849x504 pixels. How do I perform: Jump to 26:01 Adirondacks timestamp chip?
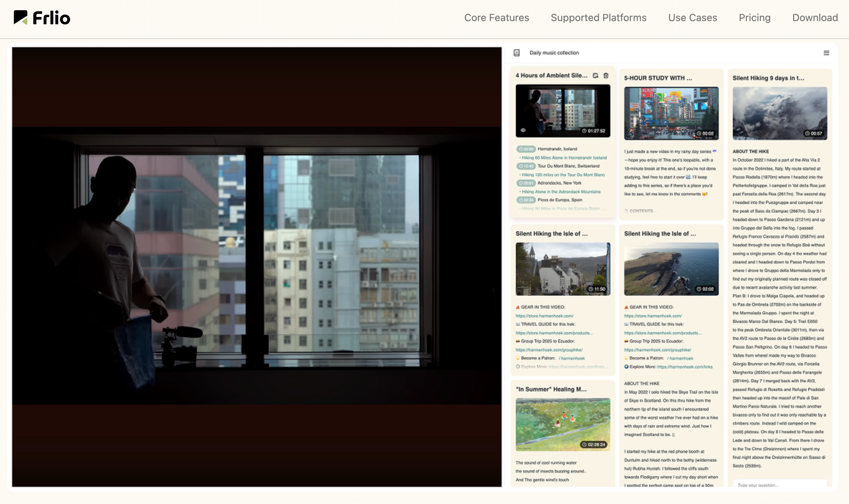(x=526, y=183)
